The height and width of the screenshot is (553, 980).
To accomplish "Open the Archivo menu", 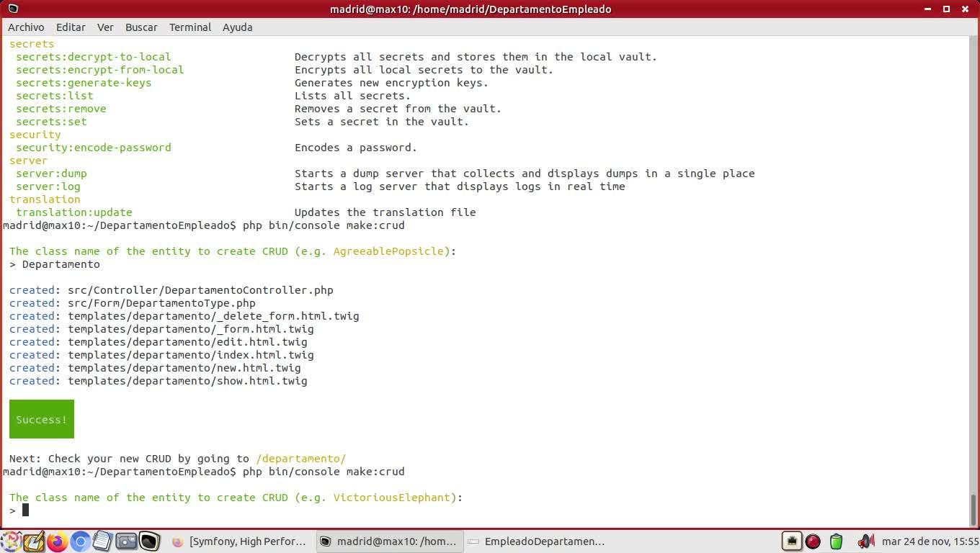I will [x=26, y=27].
